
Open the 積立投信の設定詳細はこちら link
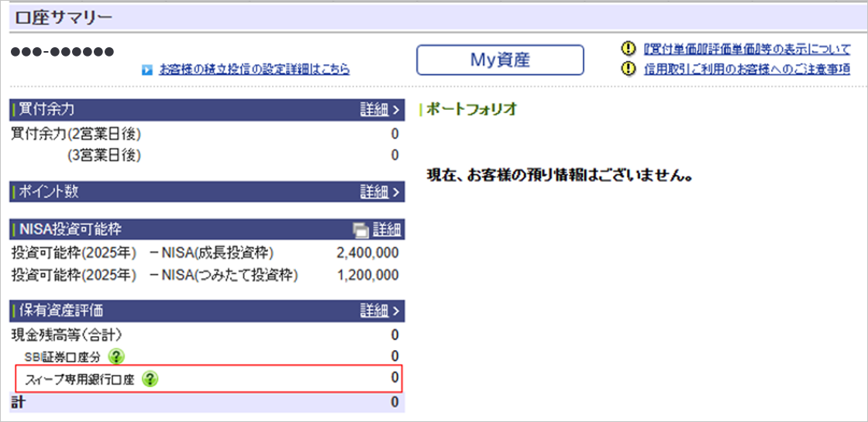254,70
